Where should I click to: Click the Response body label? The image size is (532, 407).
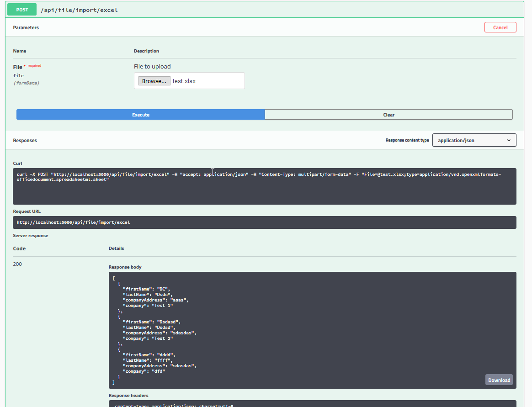[x=125, y=267]
